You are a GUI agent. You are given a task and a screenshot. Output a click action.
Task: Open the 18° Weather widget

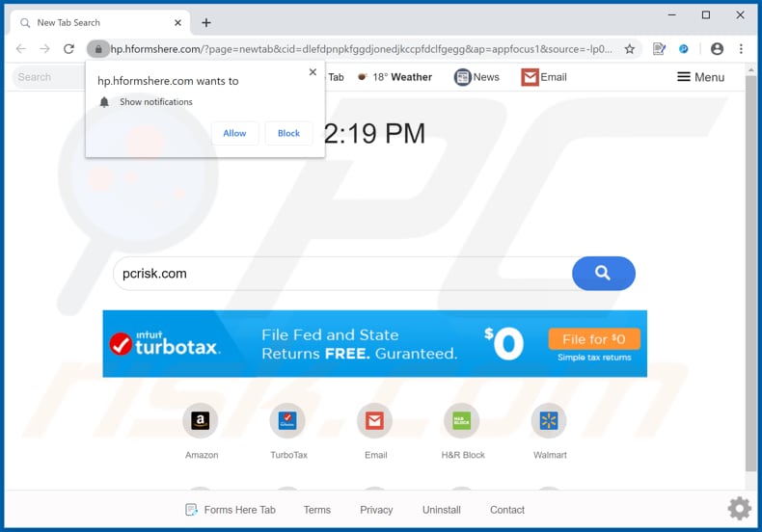pyautogui.click(x=395, y=77)
